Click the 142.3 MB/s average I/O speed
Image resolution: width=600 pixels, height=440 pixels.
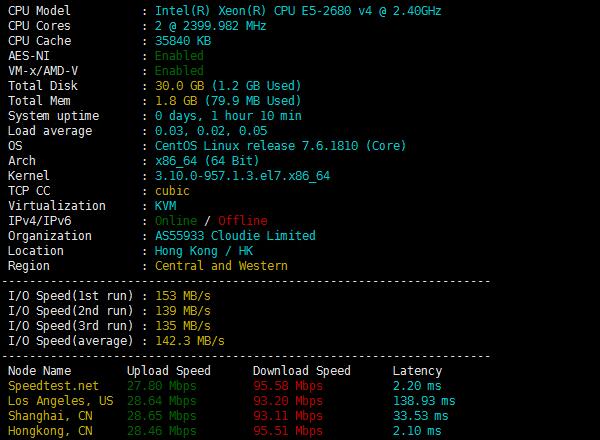(190, 341)
